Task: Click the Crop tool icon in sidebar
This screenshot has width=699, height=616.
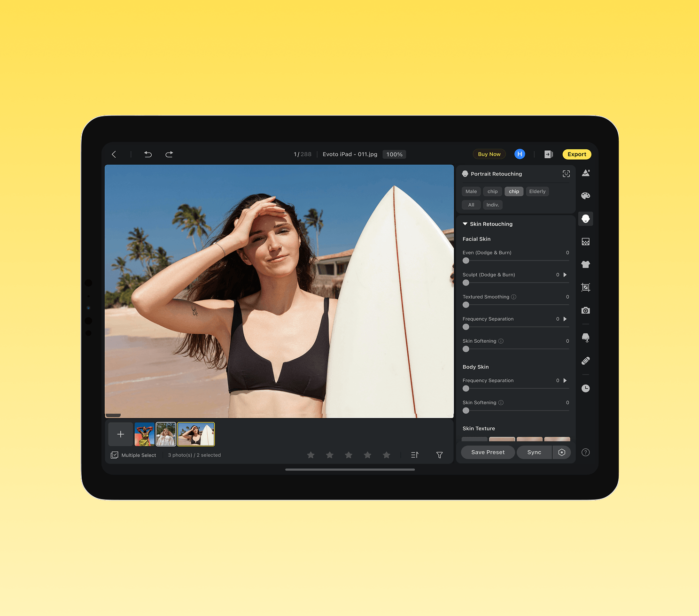Action: pyautogui.click(x=585, y=287)
